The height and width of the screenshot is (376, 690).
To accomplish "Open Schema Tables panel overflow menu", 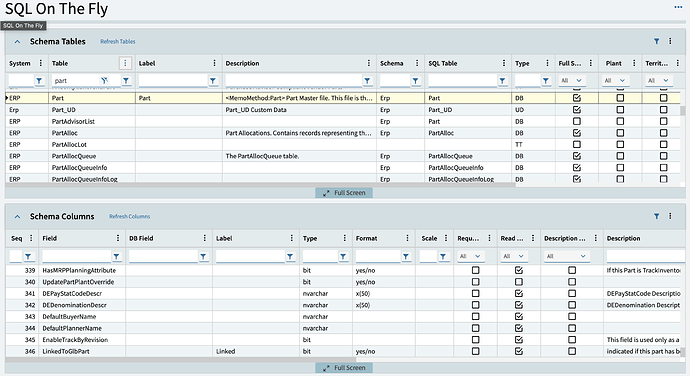I will coord(670,41).
